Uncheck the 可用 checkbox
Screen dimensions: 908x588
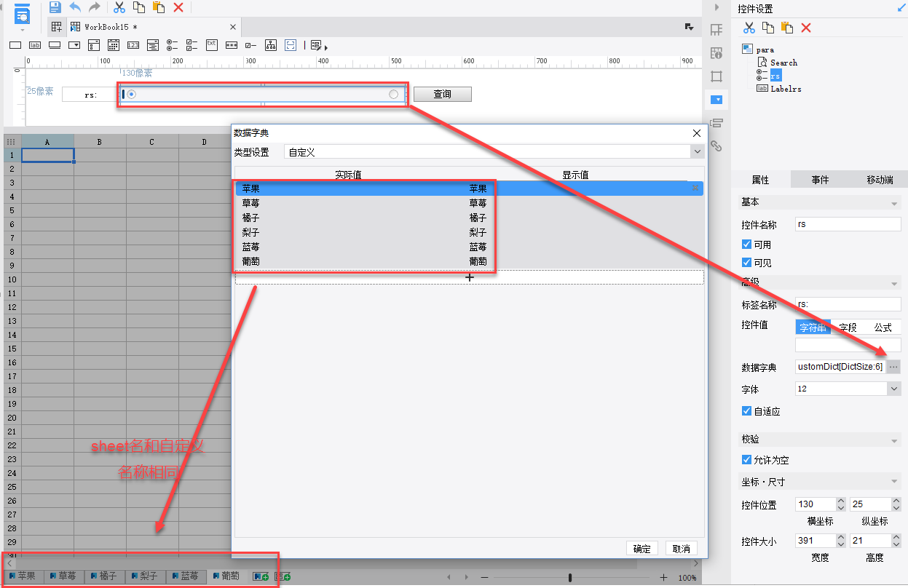[746, 245]
